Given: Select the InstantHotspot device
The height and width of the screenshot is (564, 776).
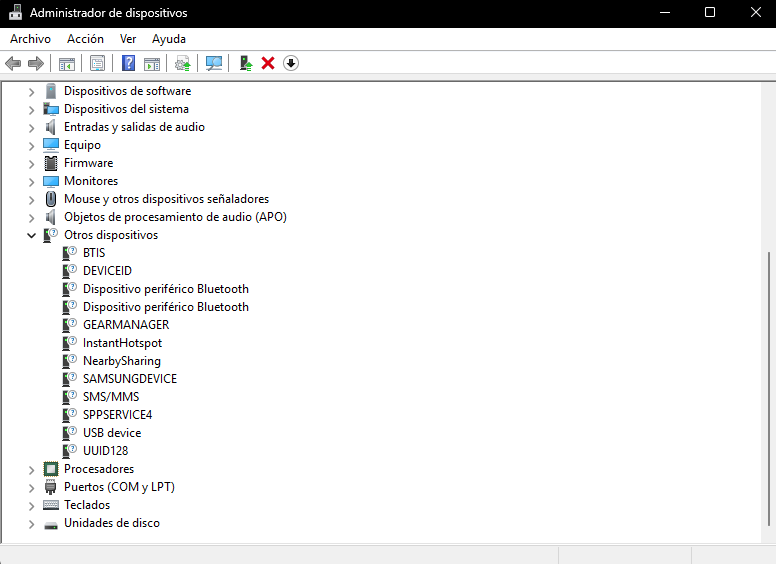Looking at the screenshot, I should click(122, 343).
